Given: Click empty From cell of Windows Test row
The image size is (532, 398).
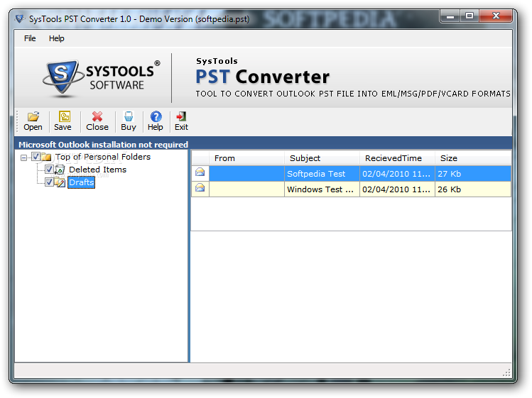Looking at the screenshot, I should 246,189.
